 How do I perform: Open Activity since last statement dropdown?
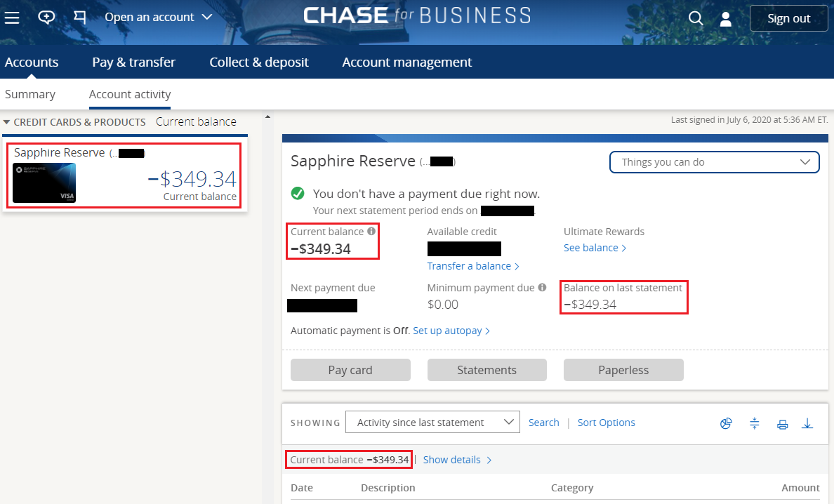coord(432,422)
